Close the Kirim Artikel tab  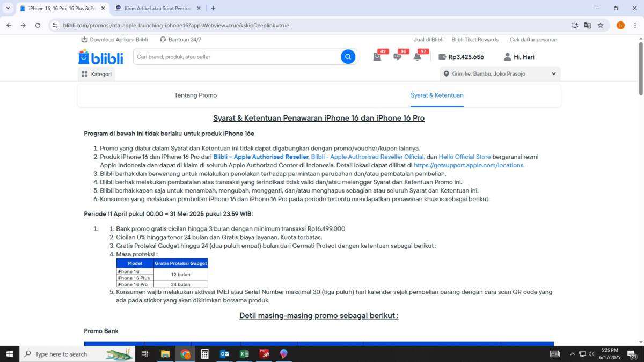199,8
